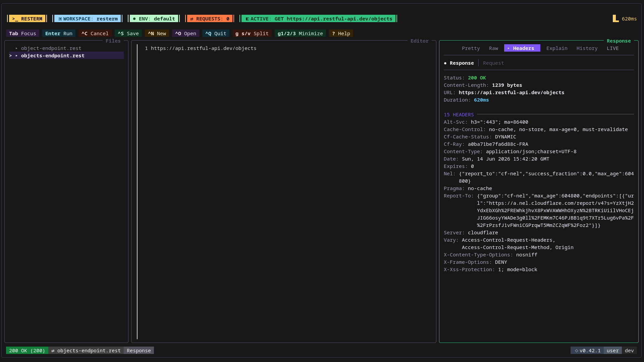Open the LIVE tab
The height and width of the screenshot is (362, 644).
click(613, 48)
